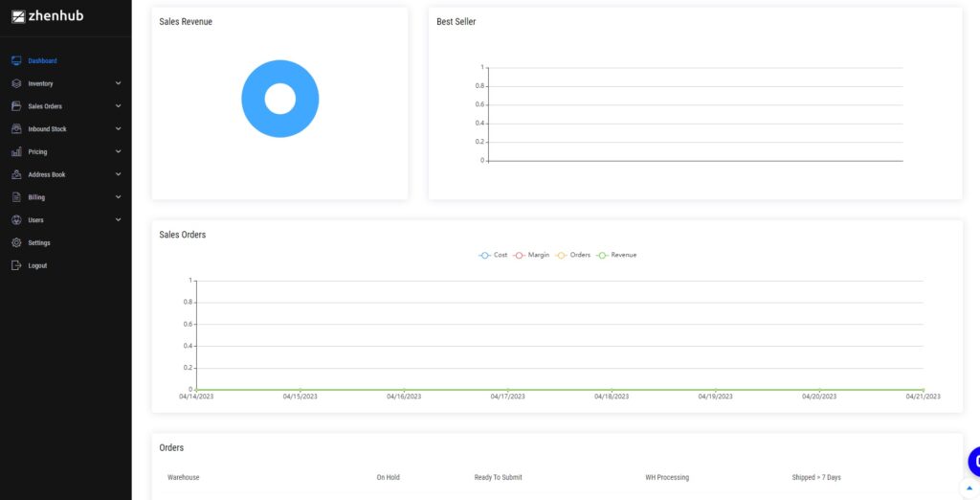
Task: Click the Inbound Stock box icon
Action: [x=16, y=129]
